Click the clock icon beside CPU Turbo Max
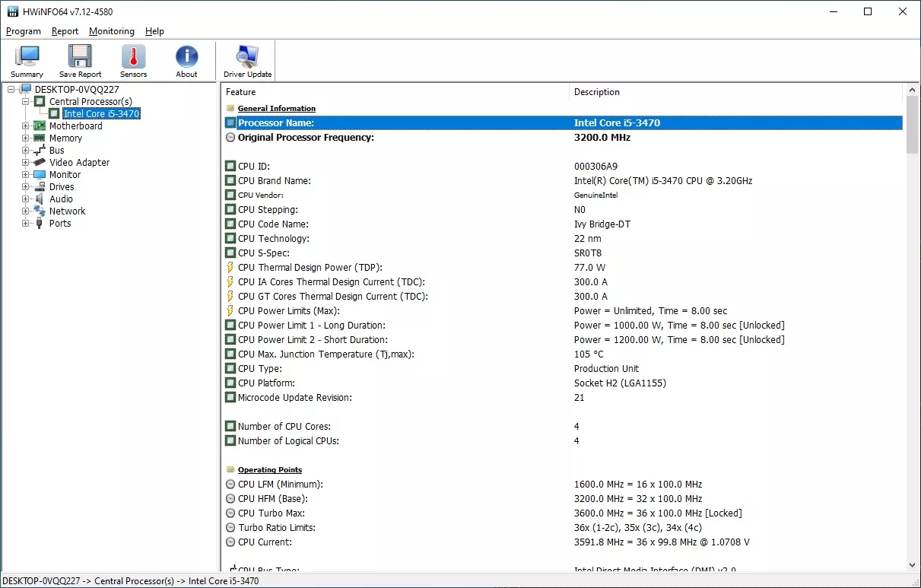The width and height of the screenshot is (921, 588). pos(230,513)
